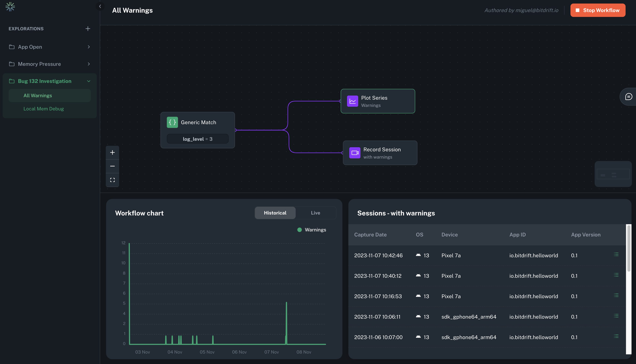Fit the workflow to the screen
Viewport: 636px width, 364px height.
point(112,180)
